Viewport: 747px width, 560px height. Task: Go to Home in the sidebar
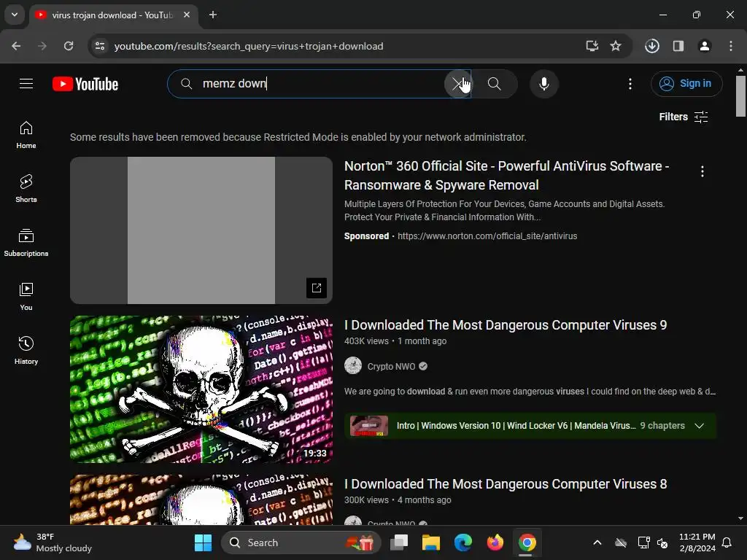click(26, 135)
